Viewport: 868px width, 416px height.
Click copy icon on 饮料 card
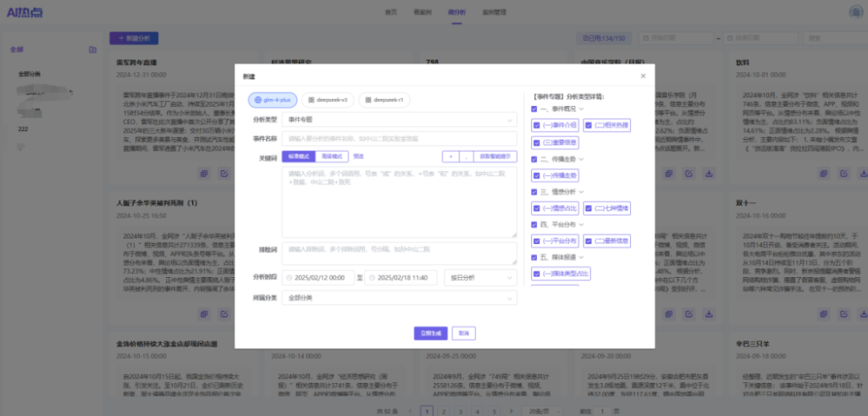[x=824, y=173]
